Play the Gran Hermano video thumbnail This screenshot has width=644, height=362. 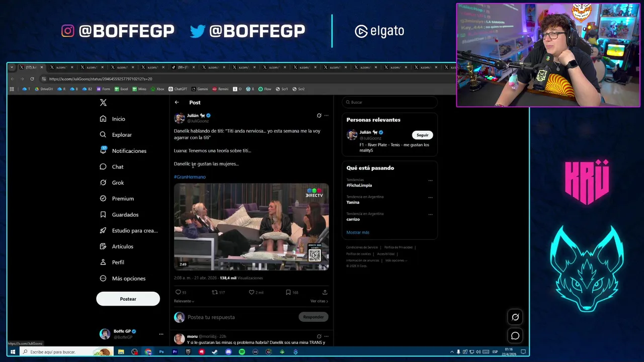[252, 227]
